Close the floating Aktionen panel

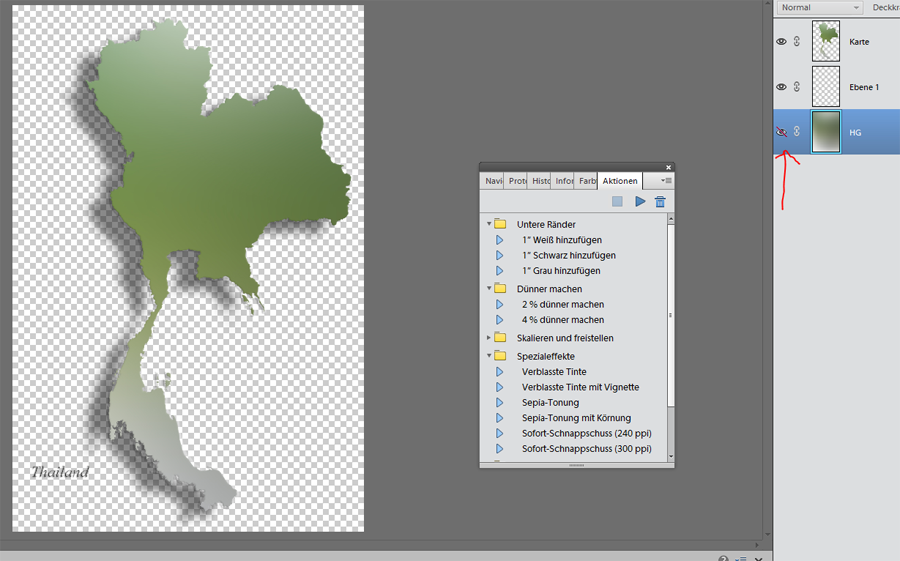click(668, 167)
